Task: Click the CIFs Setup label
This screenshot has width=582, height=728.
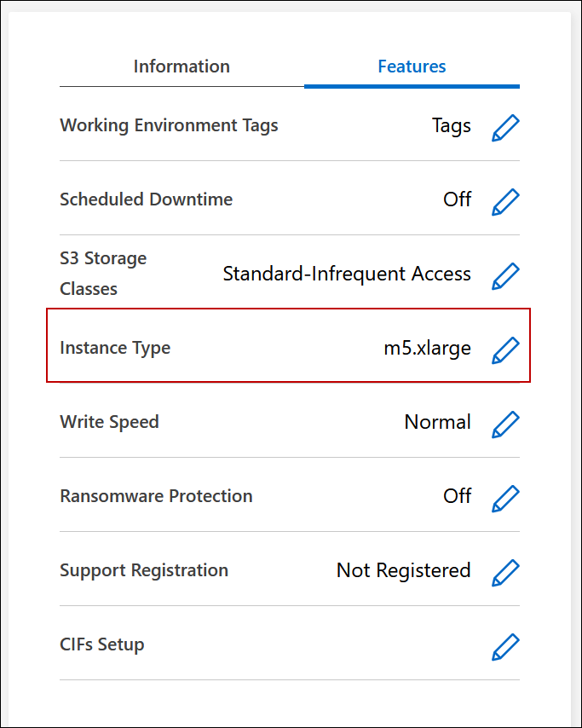Action: point(102,644)
